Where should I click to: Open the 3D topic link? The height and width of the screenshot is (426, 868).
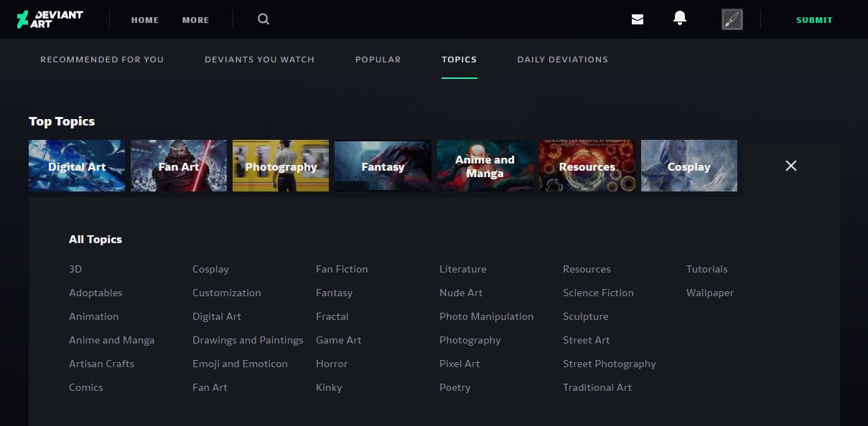[75, 269]
